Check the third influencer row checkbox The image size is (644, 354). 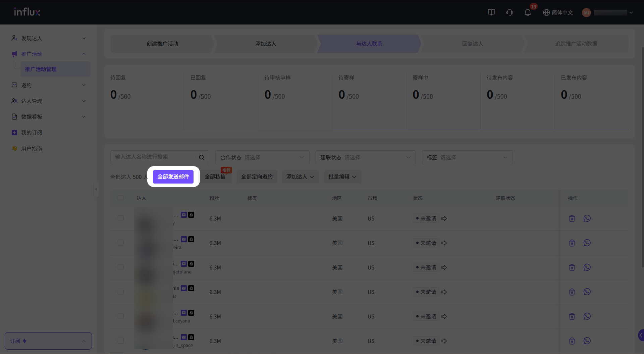[121, 267]
